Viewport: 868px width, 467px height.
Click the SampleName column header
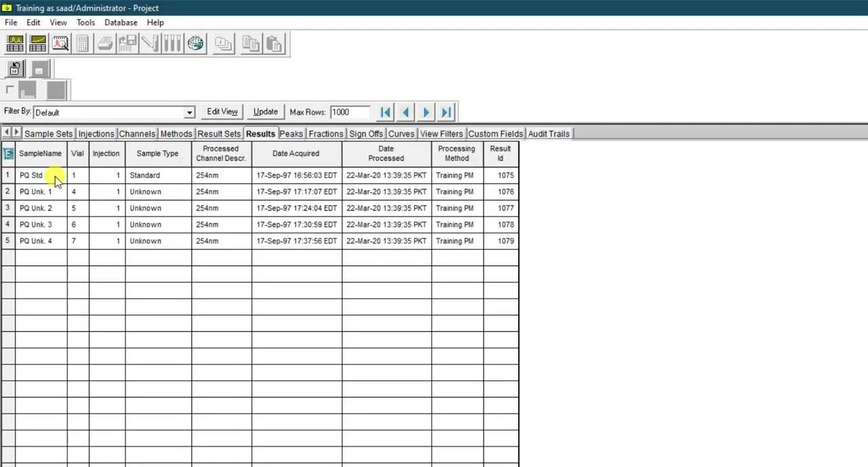(x=41, y=153)
